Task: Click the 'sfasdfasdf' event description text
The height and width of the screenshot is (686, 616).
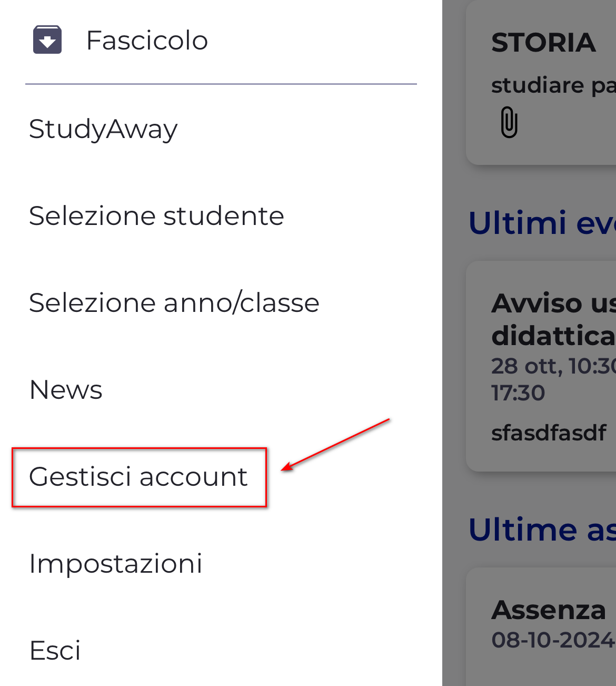Action: (x=549, y=433)
